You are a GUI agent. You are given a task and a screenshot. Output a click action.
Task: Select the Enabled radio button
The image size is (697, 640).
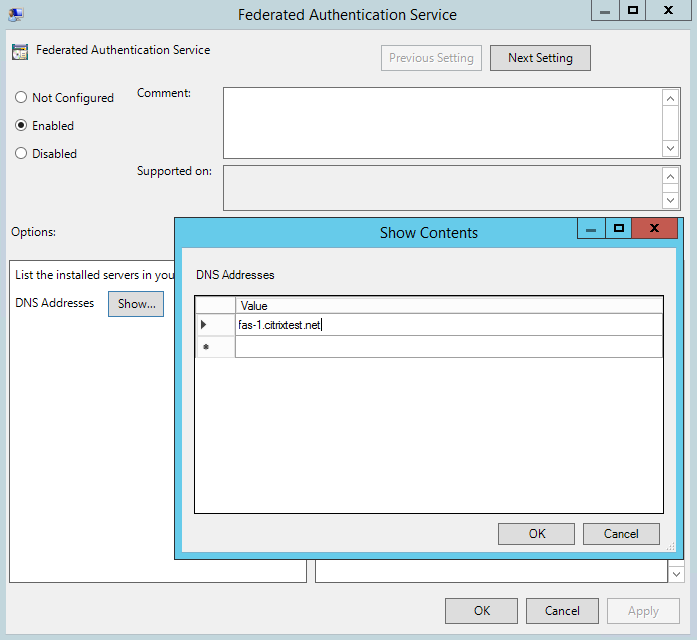tap(21, 126)
